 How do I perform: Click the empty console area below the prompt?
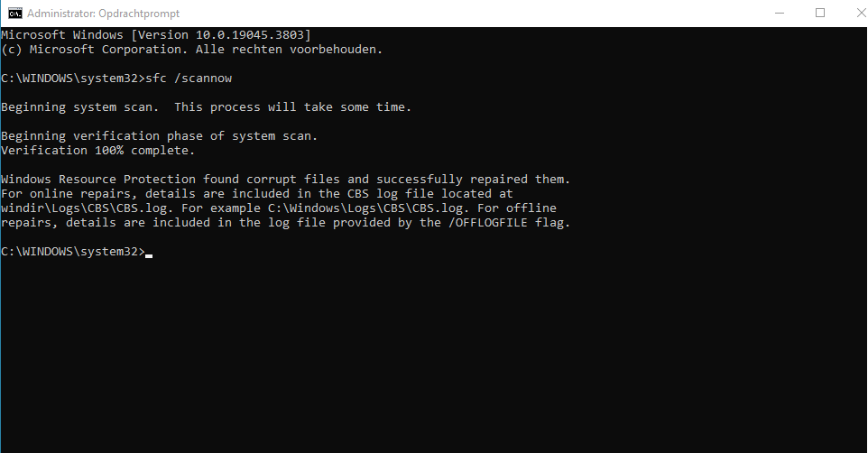point(434,355)
